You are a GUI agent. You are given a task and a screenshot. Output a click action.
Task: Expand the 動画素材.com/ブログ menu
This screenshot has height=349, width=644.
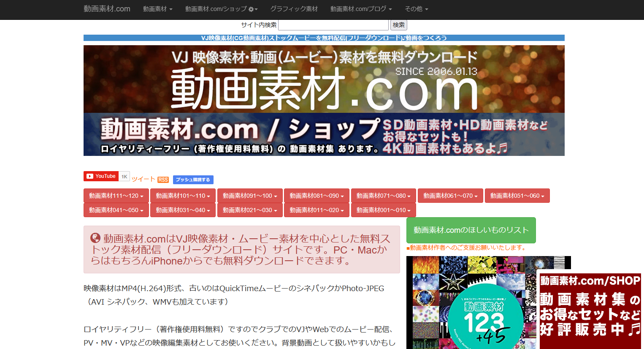coord(361,8)
